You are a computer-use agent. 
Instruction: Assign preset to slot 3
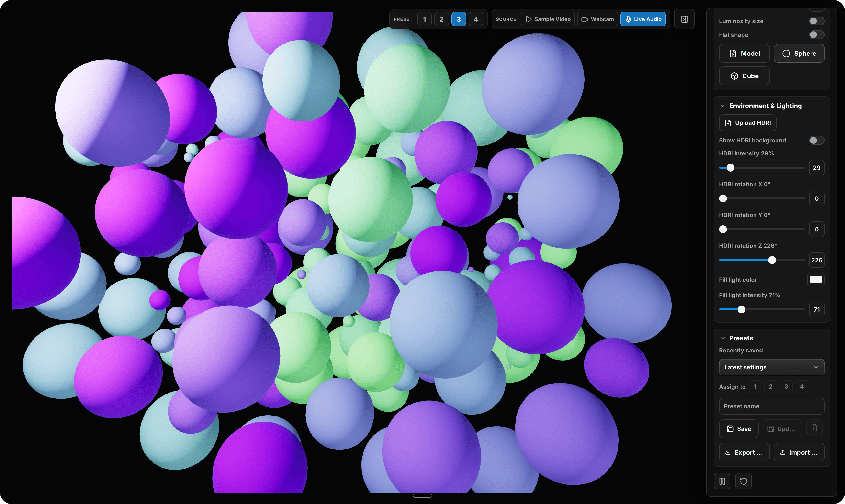[786, 386]
